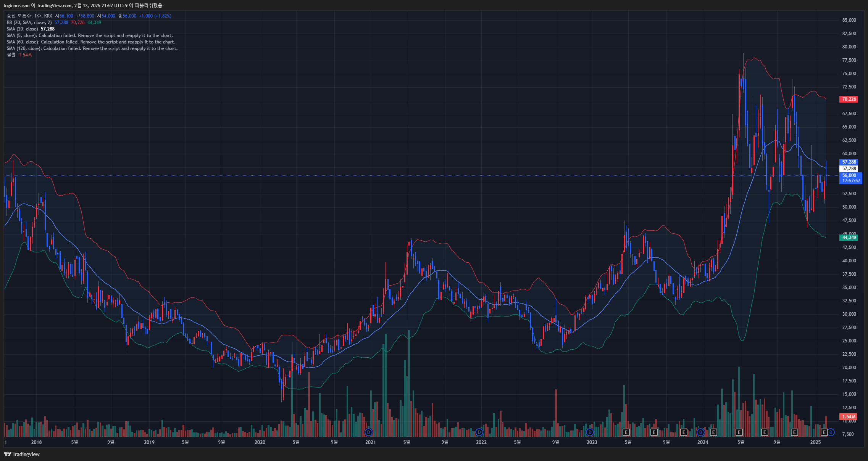Click the last earnings E marker in 2025
This screenshot has width=868, height=461.
[x=824, y=432]
